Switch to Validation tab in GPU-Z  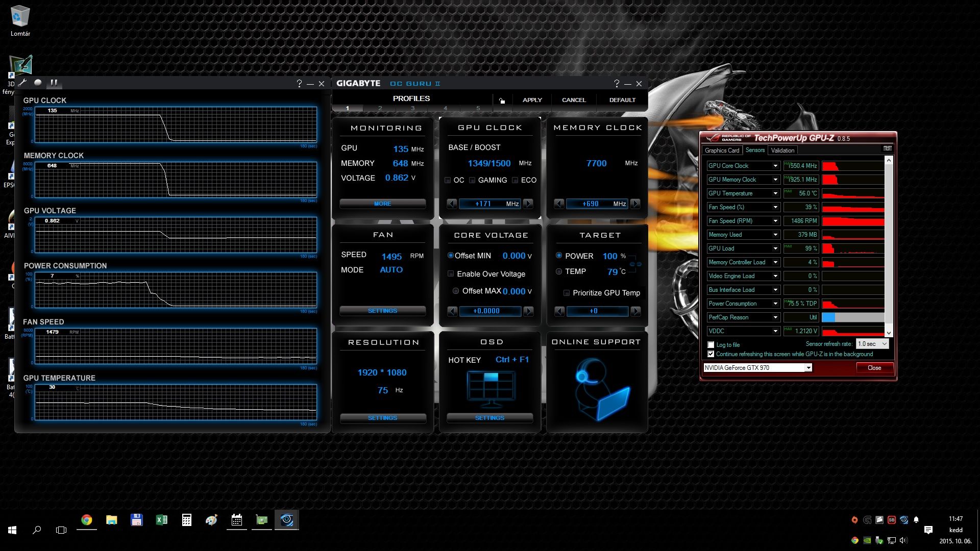782,151
